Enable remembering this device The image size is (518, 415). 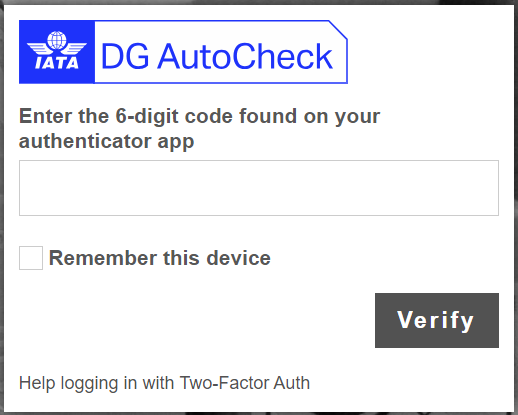31,258
